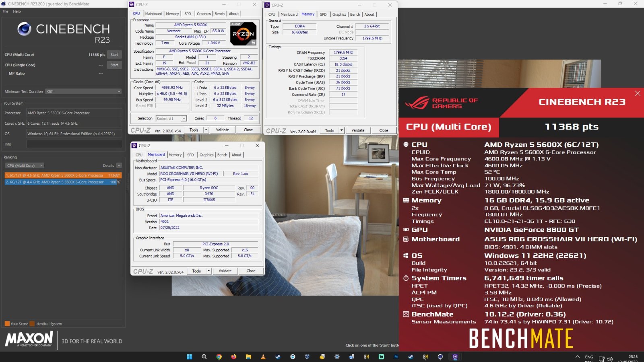This screenshot has width=644, height=362.
Task: Click the GPU section icon in BenchMate panel
Action: pos(406,230)
